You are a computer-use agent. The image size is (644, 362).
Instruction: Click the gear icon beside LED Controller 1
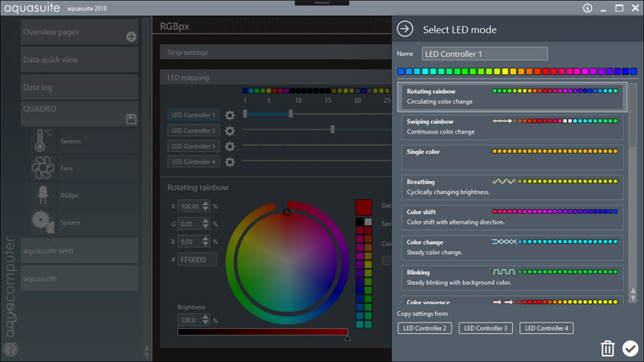point(229,115)
